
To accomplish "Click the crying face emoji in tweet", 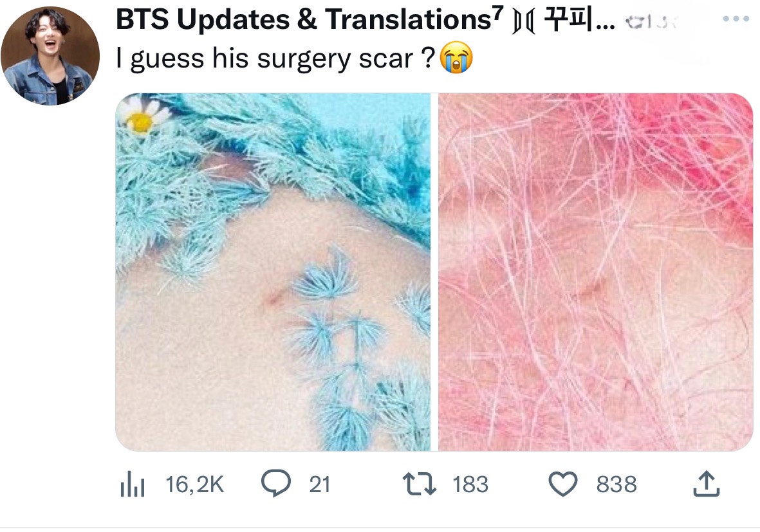I will click(456, 58).
